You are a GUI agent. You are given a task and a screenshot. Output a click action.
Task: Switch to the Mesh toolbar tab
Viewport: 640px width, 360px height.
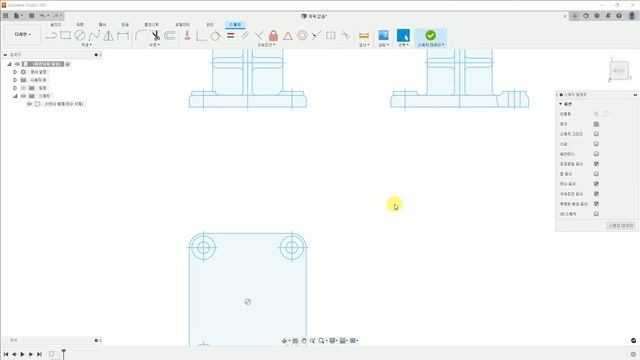(x=102, y=25)
